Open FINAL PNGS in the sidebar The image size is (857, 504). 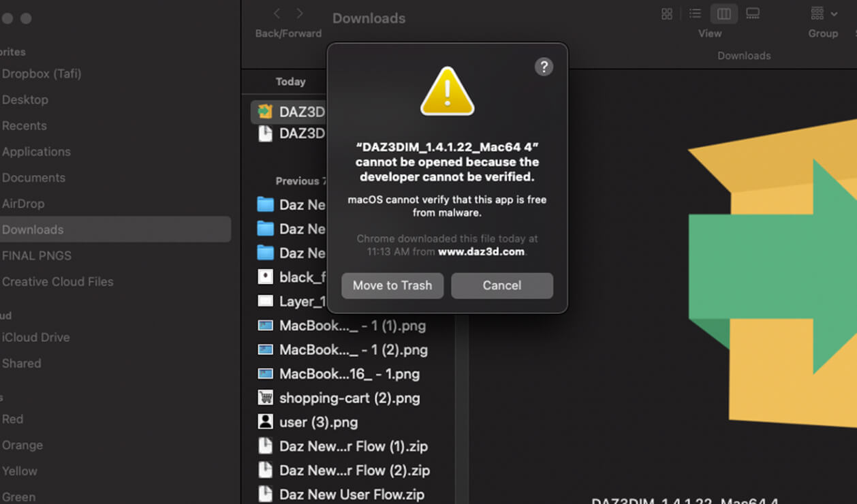point(37,255)
